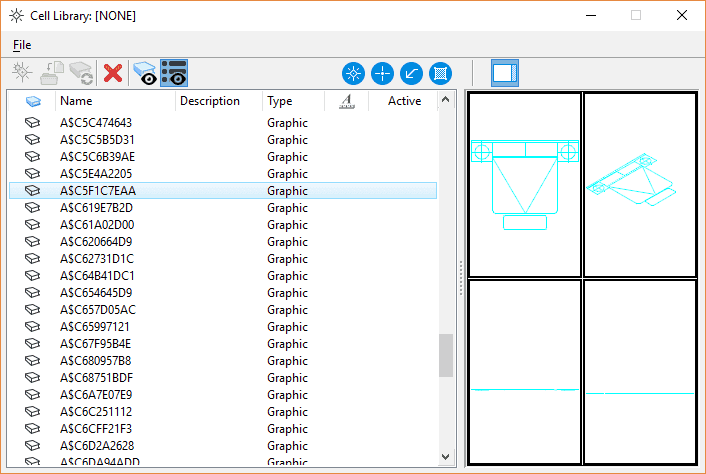Image resolution: width=706 pixels, height=474 pixels.
Task: Toggle the cell list details eye icon
Action: point(174,73)
